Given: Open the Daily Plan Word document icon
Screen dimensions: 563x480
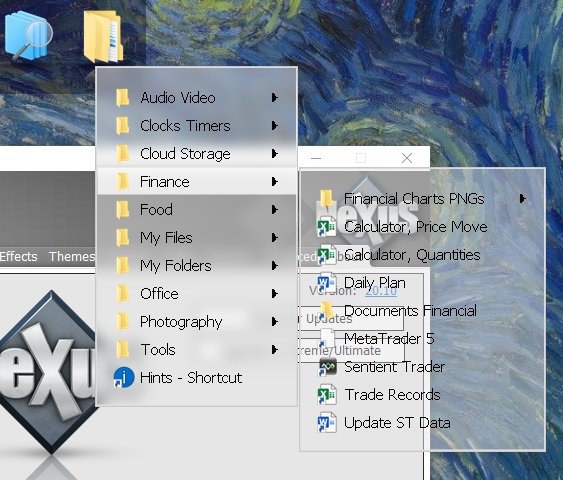Looking at the screenshot, I should click(x=327, y=283).
